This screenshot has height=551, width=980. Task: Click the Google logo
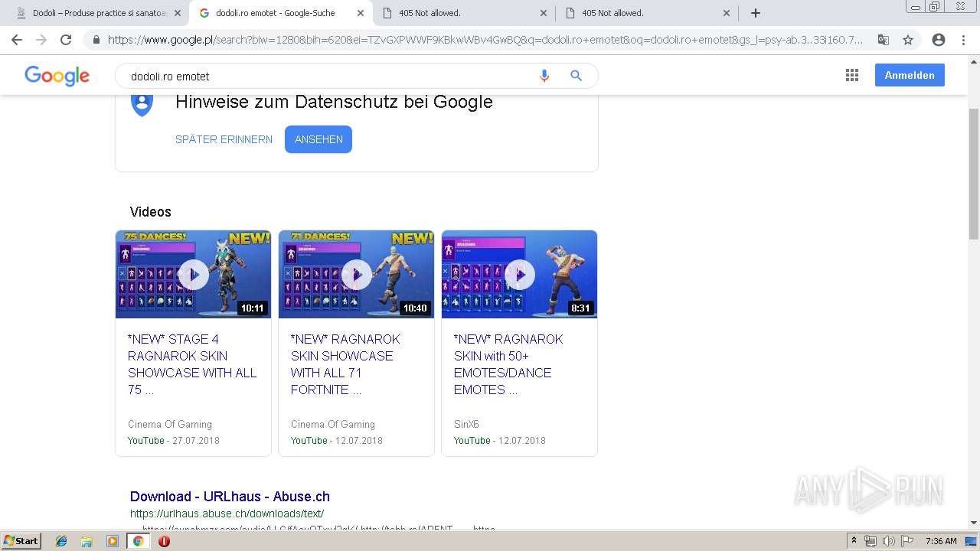pos(57,76)
